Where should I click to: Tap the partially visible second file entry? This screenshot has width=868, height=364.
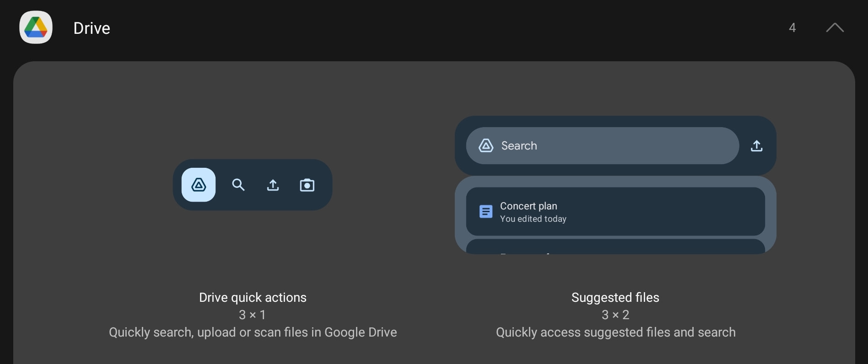[615, 247]
